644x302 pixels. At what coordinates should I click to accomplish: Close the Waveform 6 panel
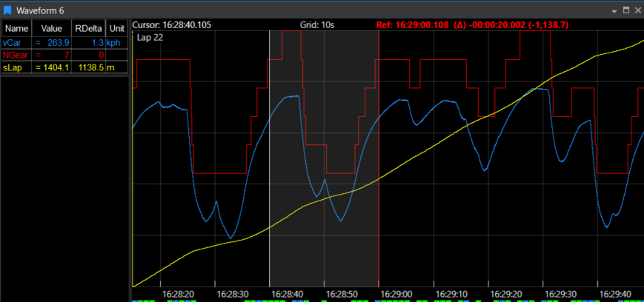637,10
